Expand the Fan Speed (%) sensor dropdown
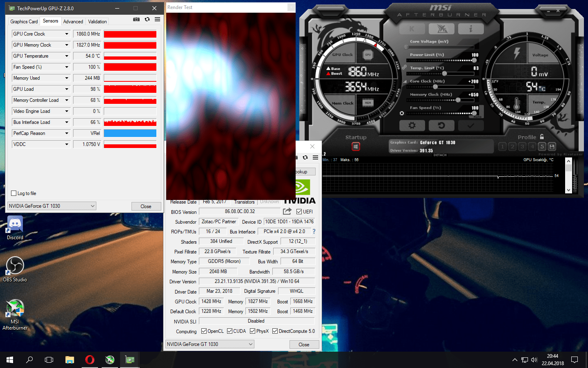This screenshot has width=588, height=368. click(x=67, y=67)
